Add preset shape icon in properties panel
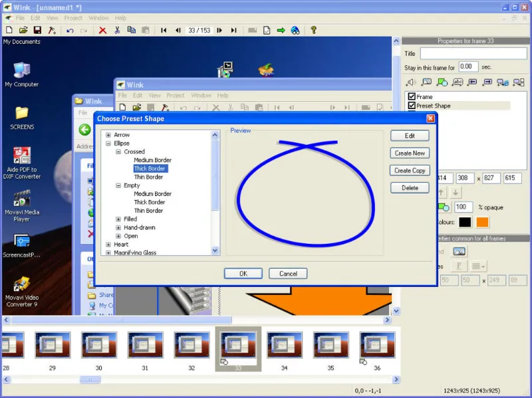 pos(442,82)
